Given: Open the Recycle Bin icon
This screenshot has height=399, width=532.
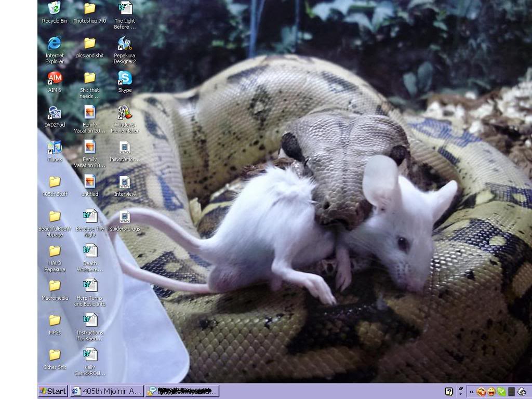Looking at the screenshot, I should (54, 12).
